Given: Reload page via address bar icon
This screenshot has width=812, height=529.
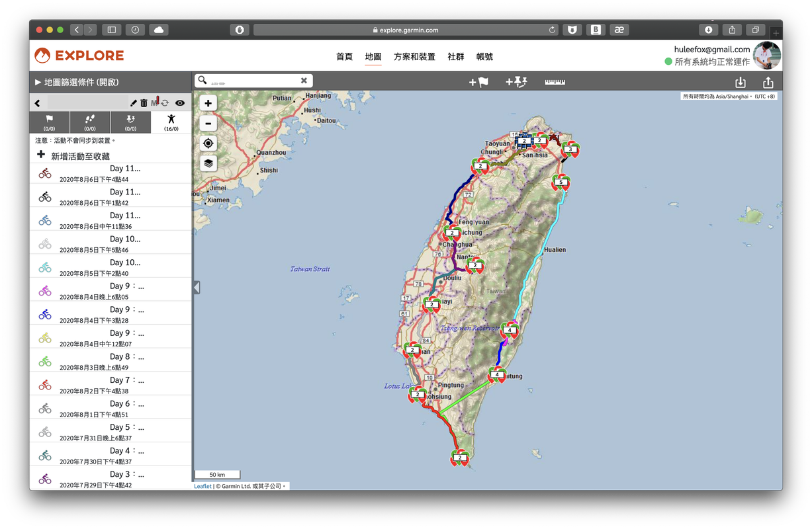Looking at the screenshot, I should [x=553, y=30].
